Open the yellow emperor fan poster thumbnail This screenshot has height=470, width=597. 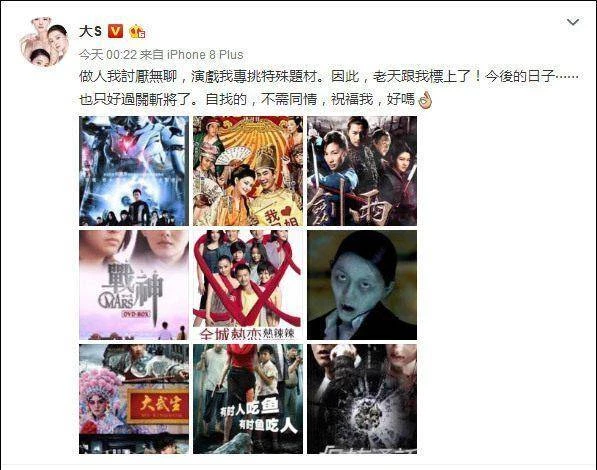[x=248, y=171]
